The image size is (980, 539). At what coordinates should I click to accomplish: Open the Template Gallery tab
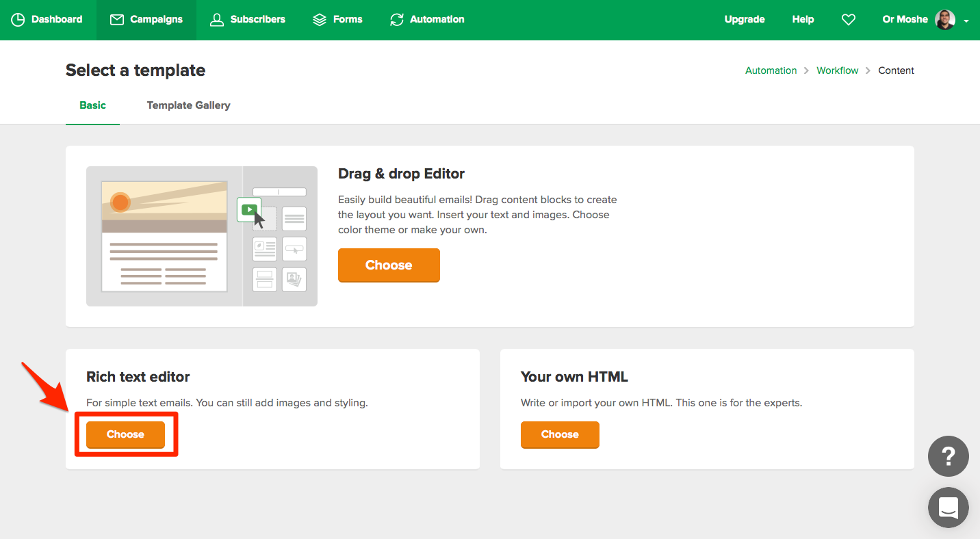click(x=188, y=105)
